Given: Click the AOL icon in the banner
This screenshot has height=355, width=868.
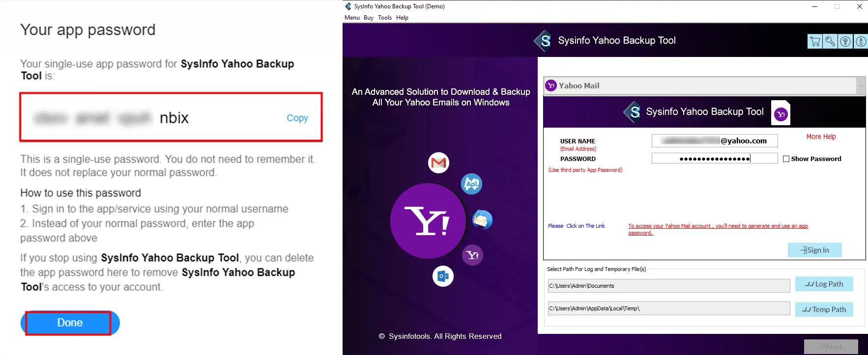Looking at the screenshot, I should [471, 184].
